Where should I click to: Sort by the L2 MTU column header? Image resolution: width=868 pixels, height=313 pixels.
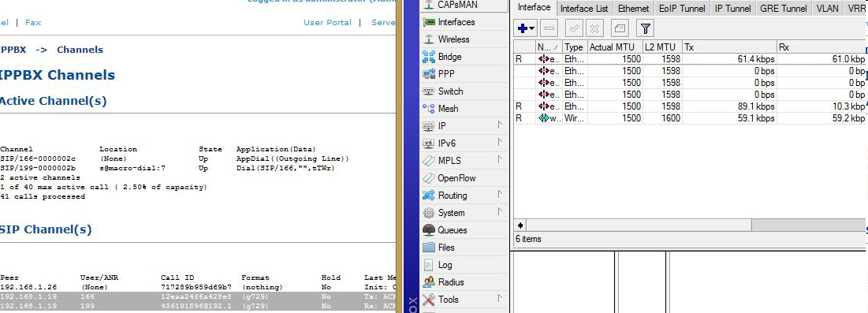click(662, 47)
